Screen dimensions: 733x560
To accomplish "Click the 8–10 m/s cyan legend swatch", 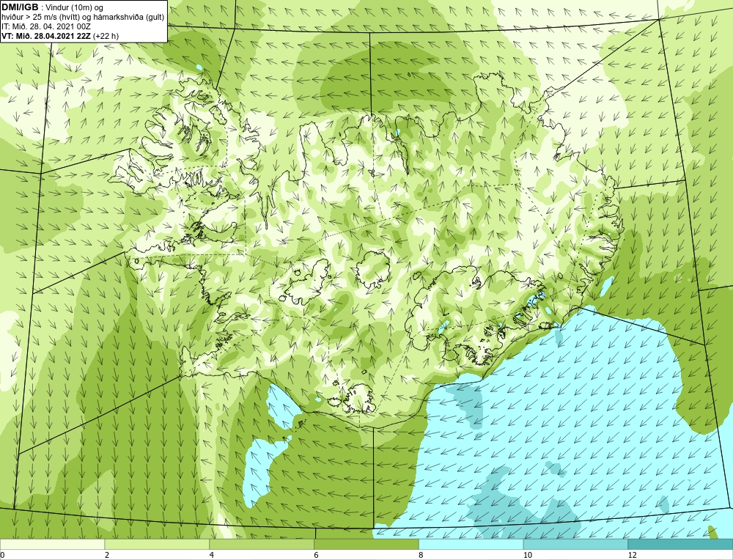I will pos(471,544).
